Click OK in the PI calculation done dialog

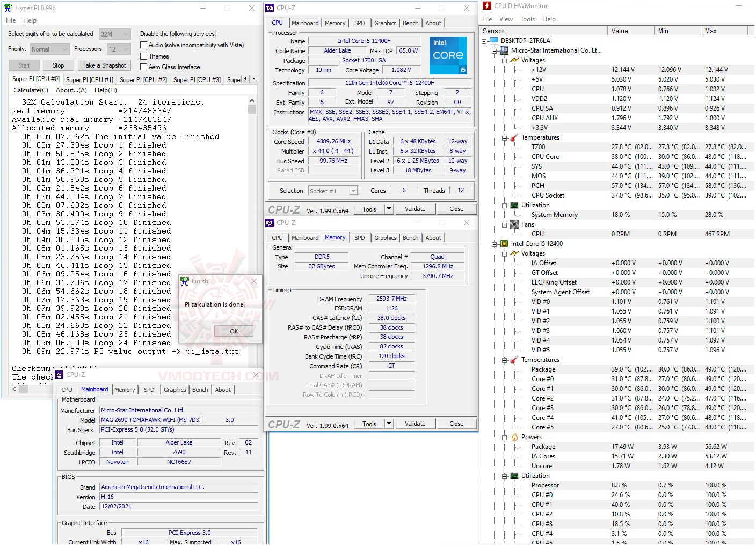tap(234, 331)
